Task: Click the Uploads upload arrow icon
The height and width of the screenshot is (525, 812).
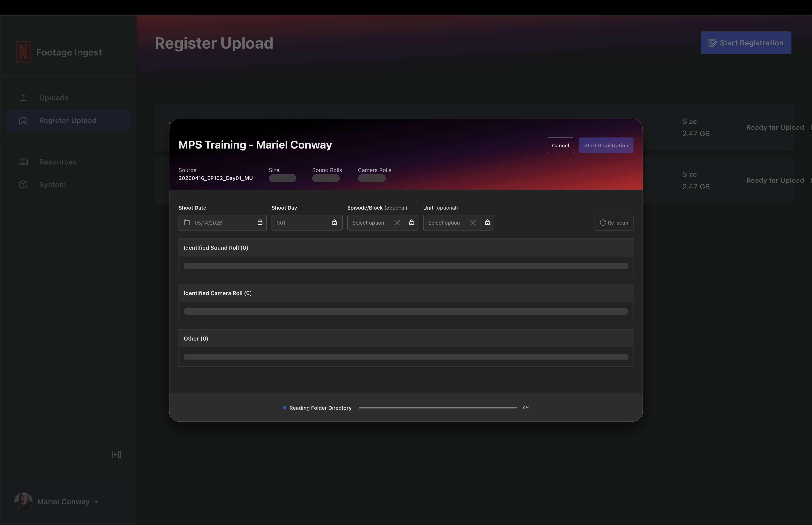Action: click(23, 98)
